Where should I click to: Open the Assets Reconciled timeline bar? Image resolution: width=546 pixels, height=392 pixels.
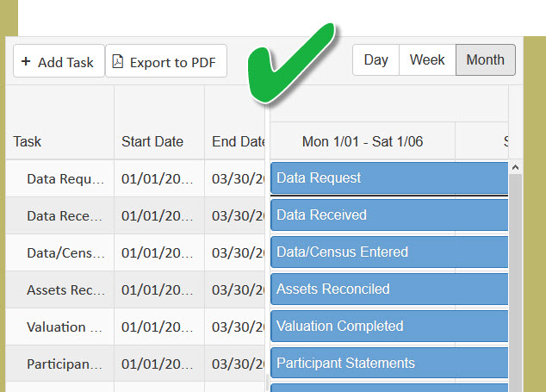click(389, 289)
